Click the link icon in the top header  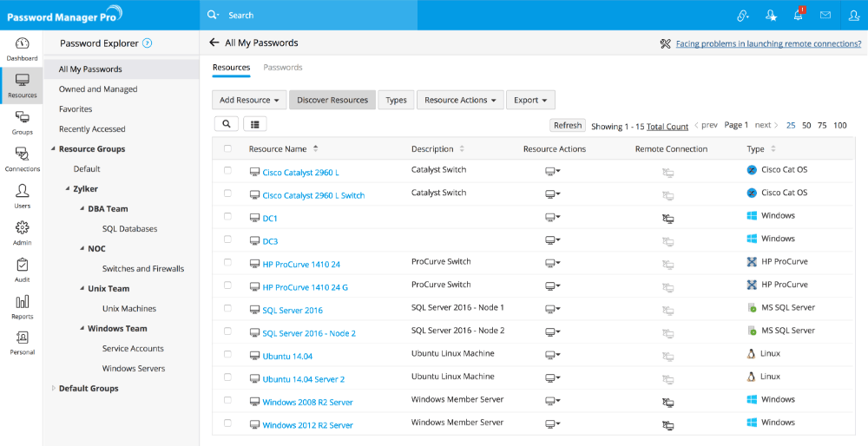(x=743, y=16)
